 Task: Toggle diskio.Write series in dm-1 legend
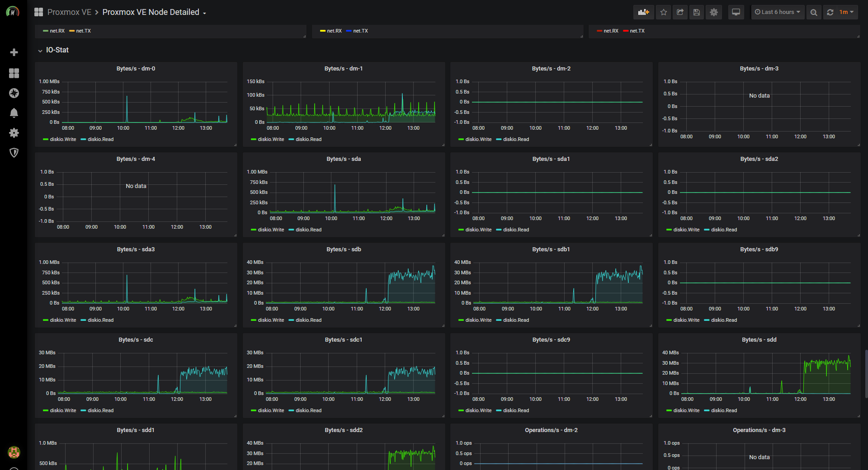[x=271, y=139]
